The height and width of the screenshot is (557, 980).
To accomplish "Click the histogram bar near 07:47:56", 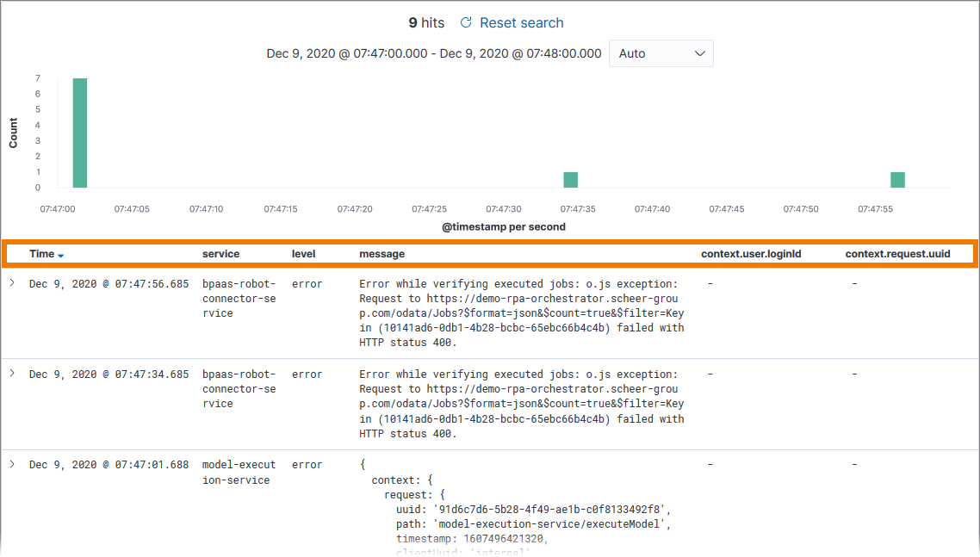I will tap(897, 180).
